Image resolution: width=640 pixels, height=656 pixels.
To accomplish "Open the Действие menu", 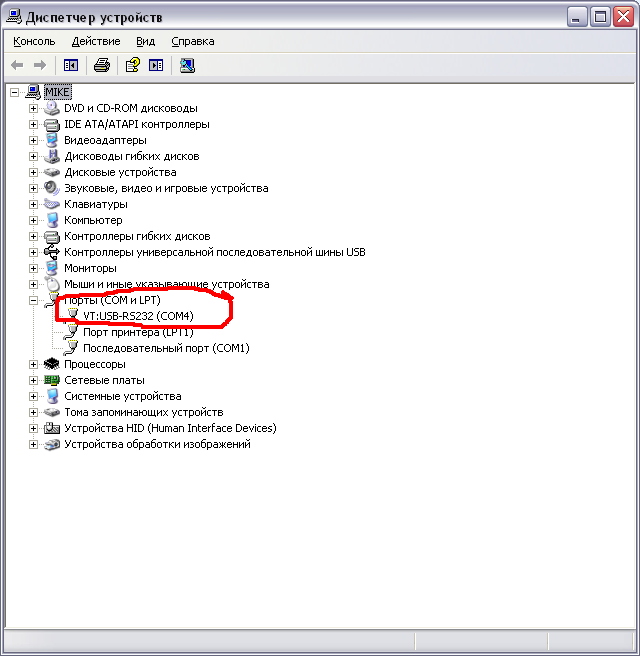I will [96, 41].
